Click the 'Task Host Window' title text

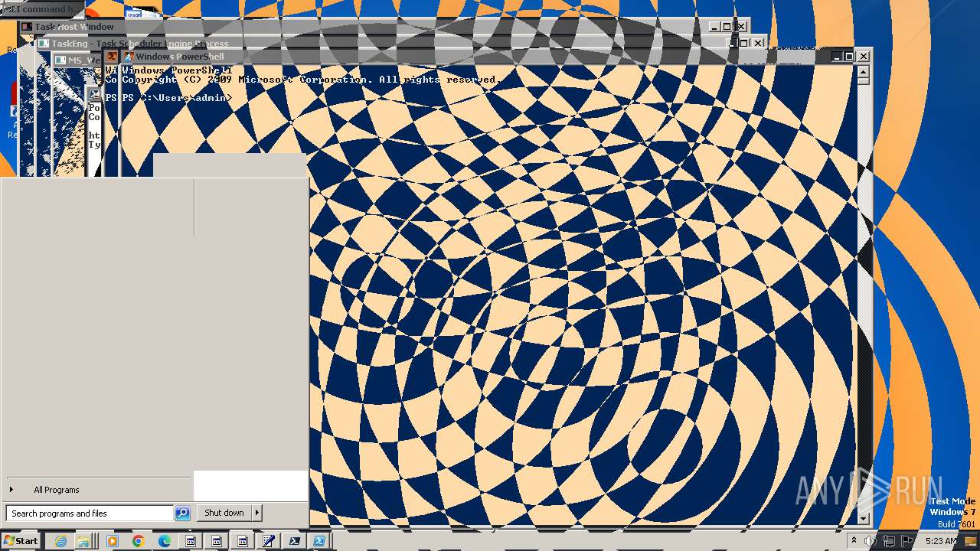point(74,27)
